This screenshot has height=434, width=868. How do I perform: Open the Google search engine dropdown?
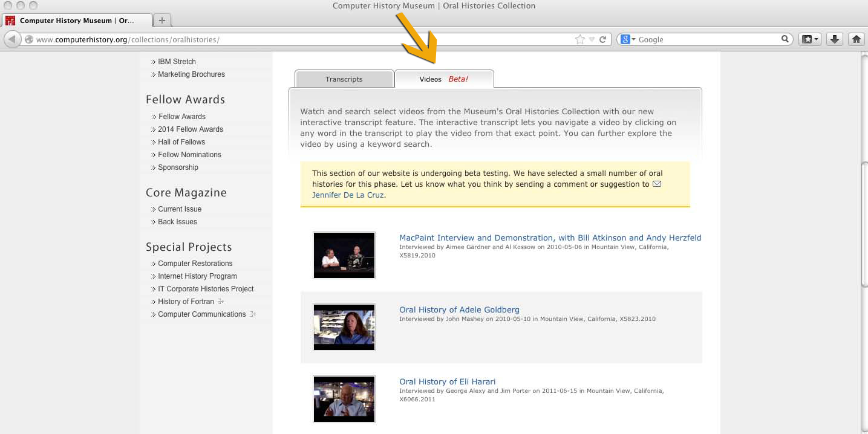[628, 39]
